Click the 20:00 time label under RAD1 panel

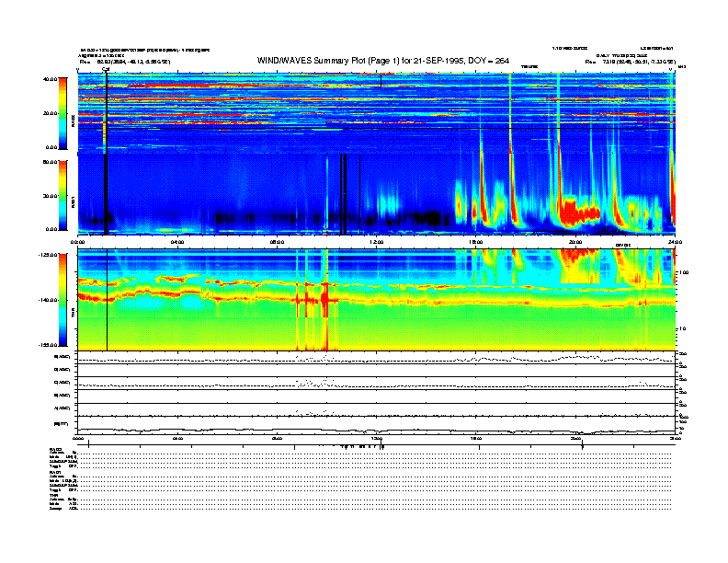[575, 242]
